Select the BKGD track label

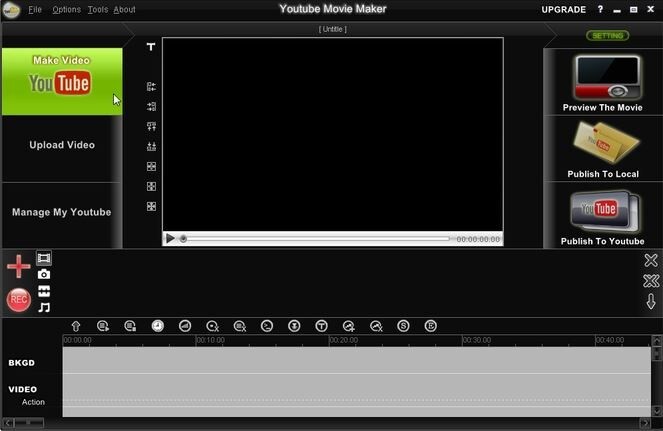(22, 363)
